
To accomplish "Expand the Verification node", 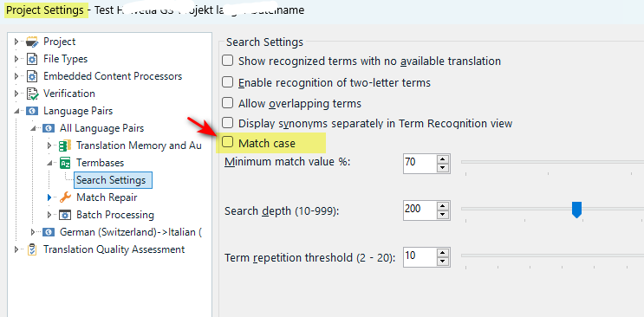I will [16, 94].
